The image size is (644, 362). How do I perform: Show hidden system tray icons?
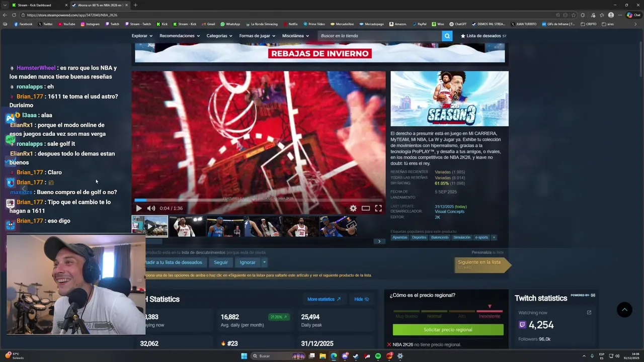click(584, 356)
